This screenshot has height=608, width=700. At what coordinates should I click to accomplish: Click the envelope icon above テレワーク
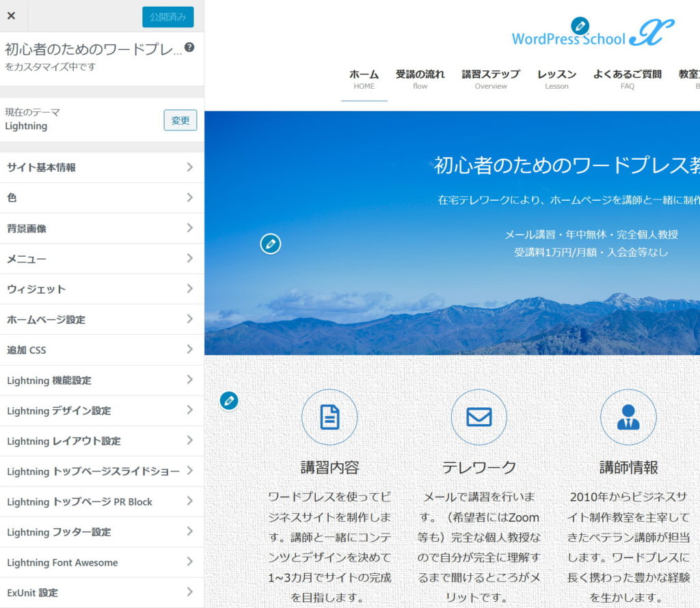point(479,417)
